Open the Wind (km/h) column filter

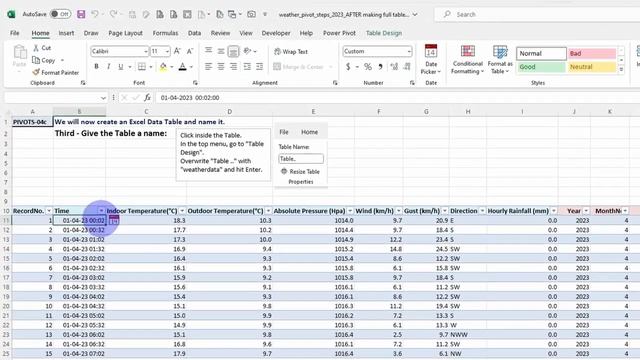[398, 211]
